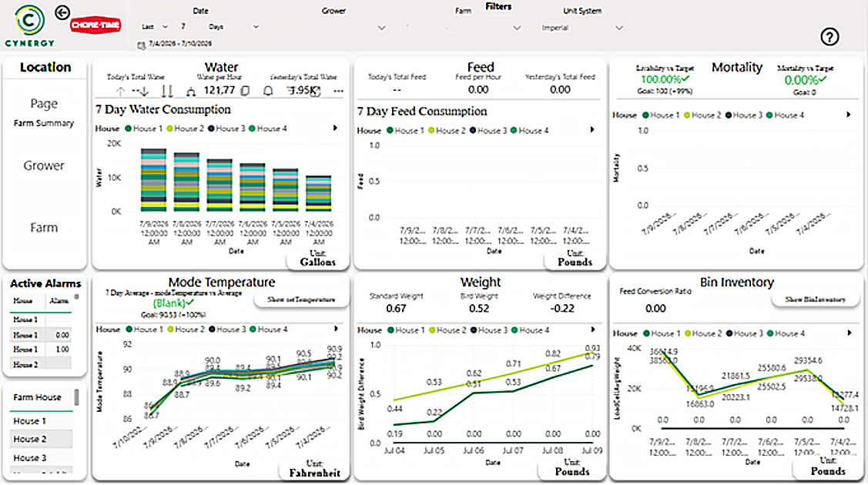Click House 3 color dot in Mode Temperature legend
Image resolution: width=868 pixels, height=485 pixels.
point(212,329)
